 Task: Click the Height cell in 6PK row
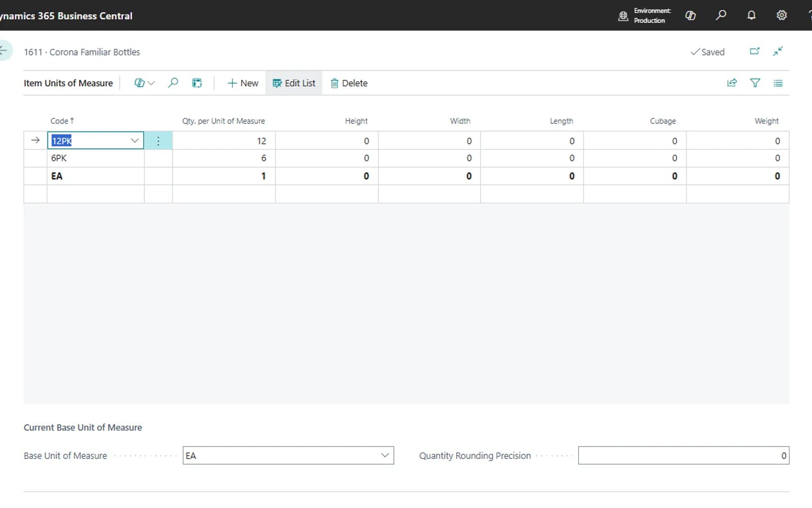pos(327,158)
